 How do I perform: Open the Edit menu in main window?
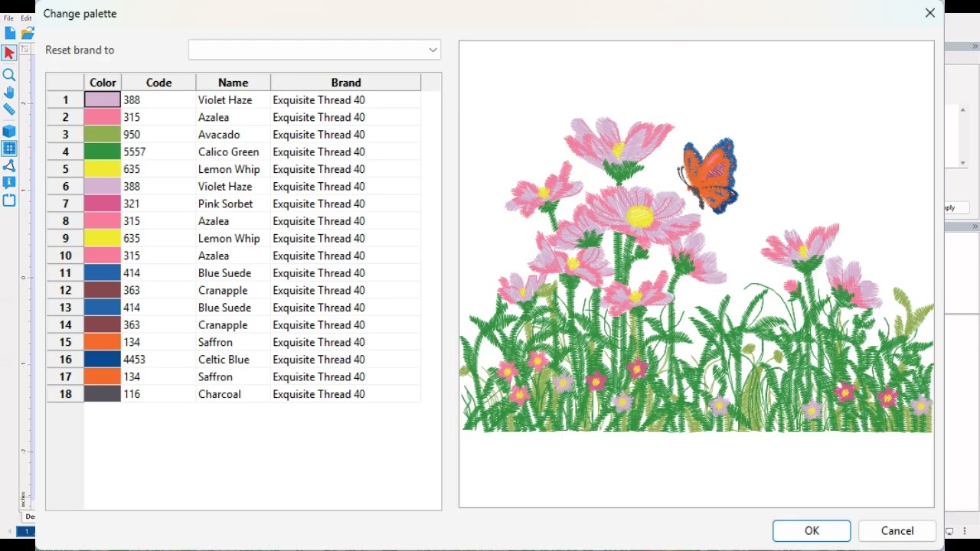[26, 18]
